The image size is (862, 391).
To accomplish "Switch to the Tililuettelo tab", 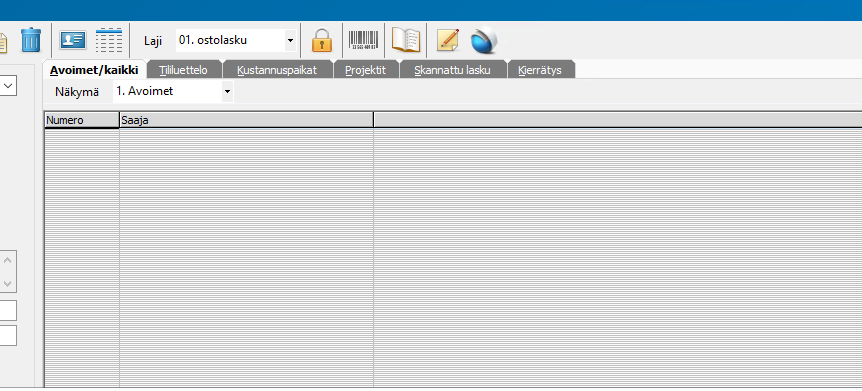I will 184,70.
